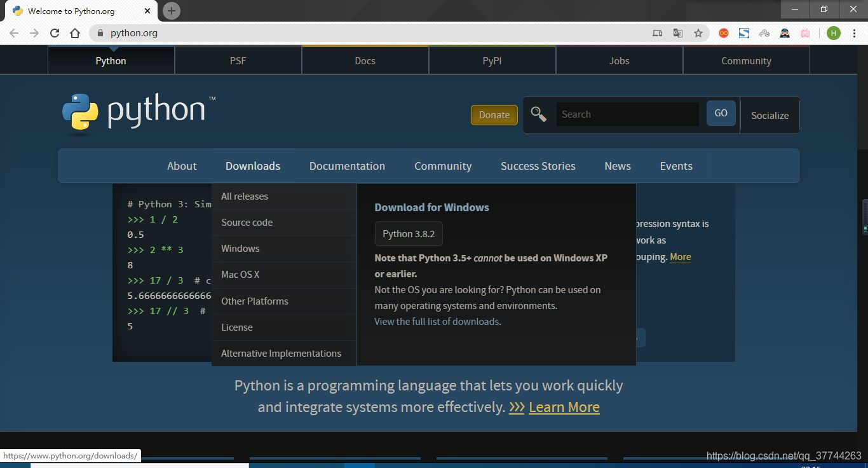Image resolution: width=868 pixels, height=468 pixels.
Task: Expand the Socialize menu
Action: (x=770, y=115)
